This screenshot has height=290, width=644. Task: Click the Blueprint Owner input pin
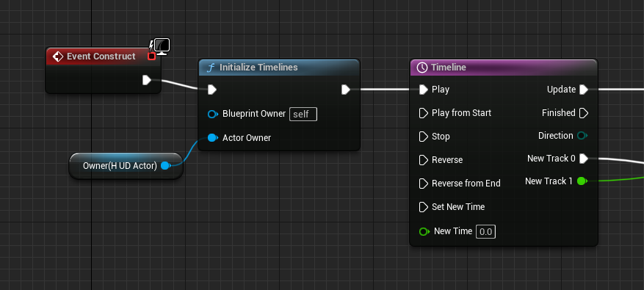(213, 114)
